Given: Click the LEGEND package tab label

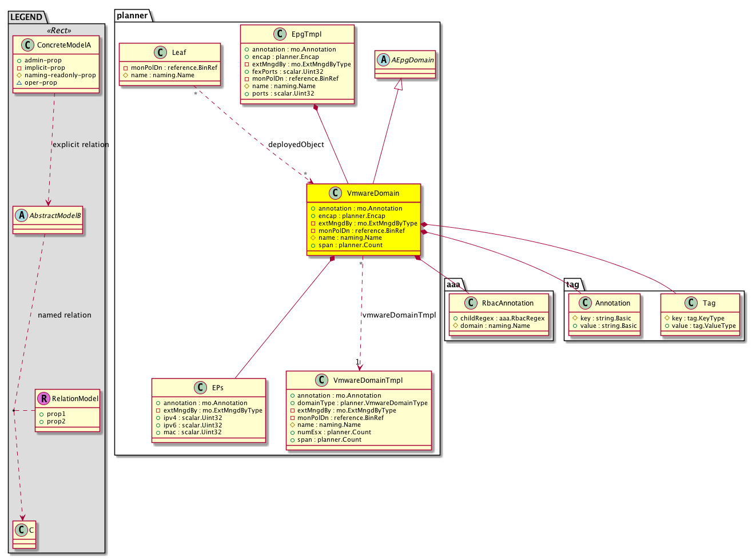Looking at the screenshot, I should (x=26, y=17).
